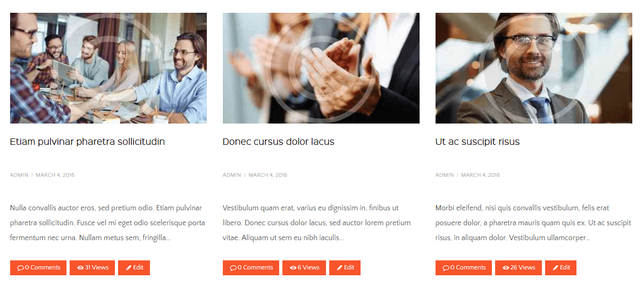Click the speech bubble icon in first post's comments button
The width and height of the screenshot is (644, 287).
pyautogui.click(x=20, y=268)
